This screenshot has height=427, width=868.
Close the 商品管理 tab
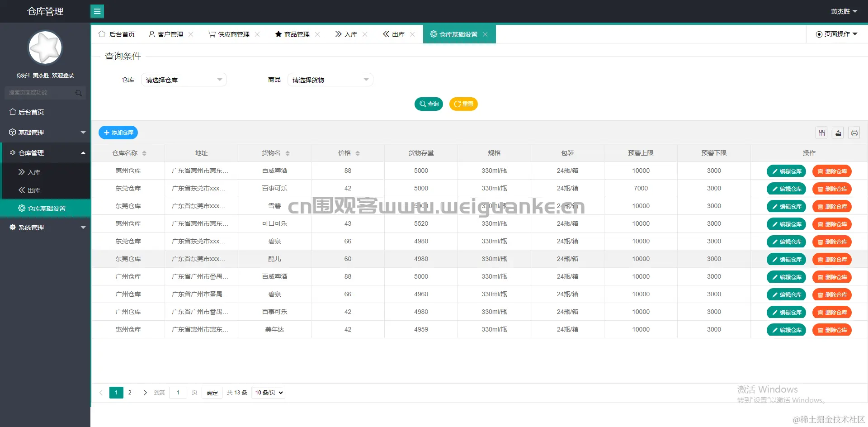point(317,34)
